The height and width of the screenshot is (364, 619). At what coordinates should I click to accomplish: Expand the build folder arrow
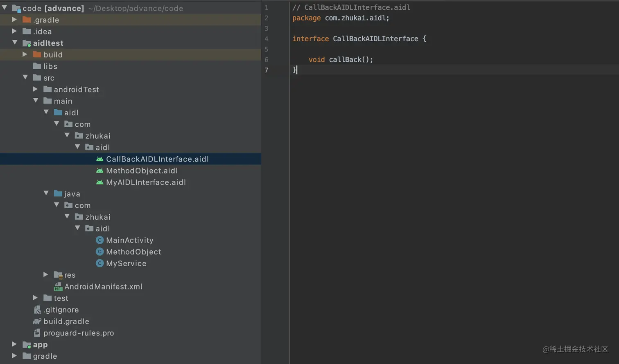(25, 54)
